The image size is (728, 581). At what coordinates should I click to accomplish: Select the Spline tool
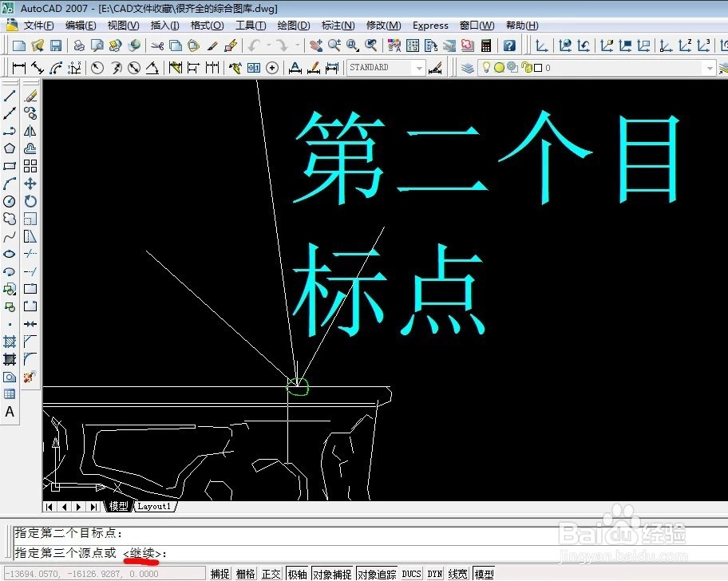click(10, 237)
